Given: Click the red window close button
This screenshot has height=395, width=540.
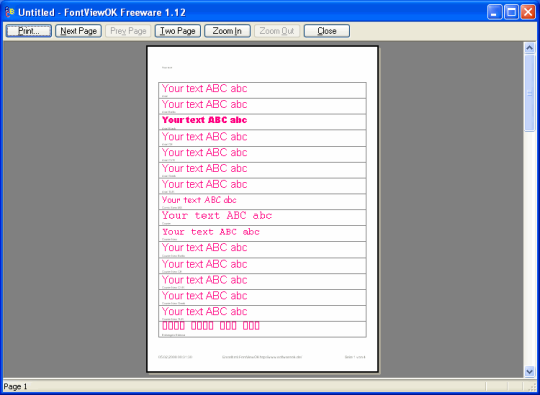Looking at the screenshot, I should (x=528, y=12).
